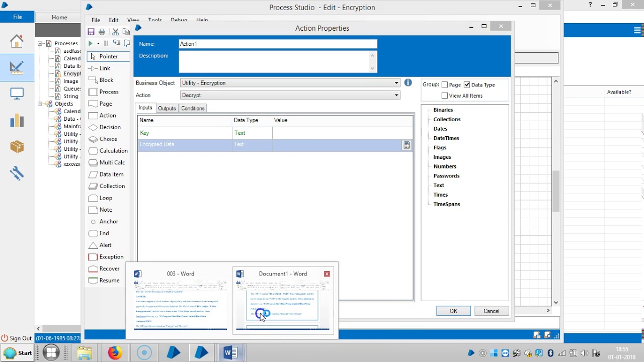Open the Studio design icon in sidebar
The image size is (644, 362).
[x=17, y=67]
